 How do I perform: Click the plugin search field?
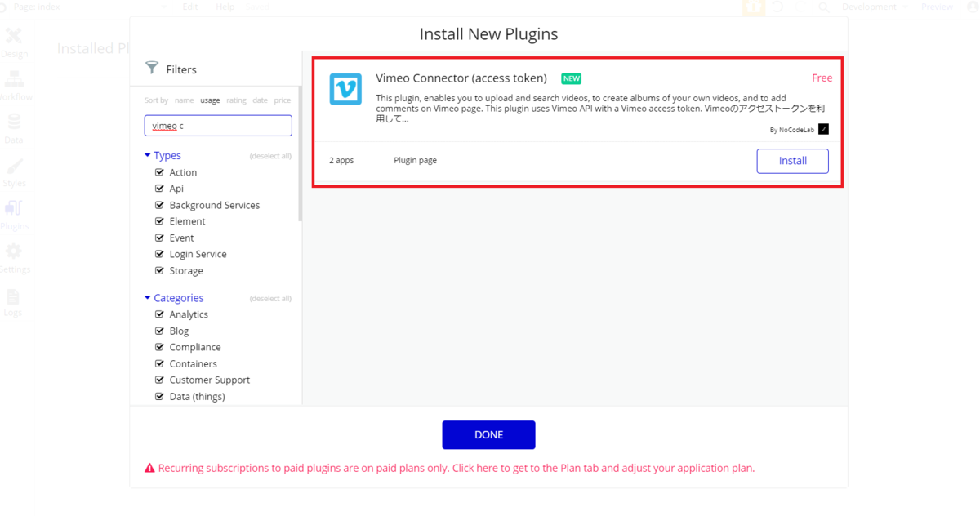pyautogui.click(x=218, y=126)
